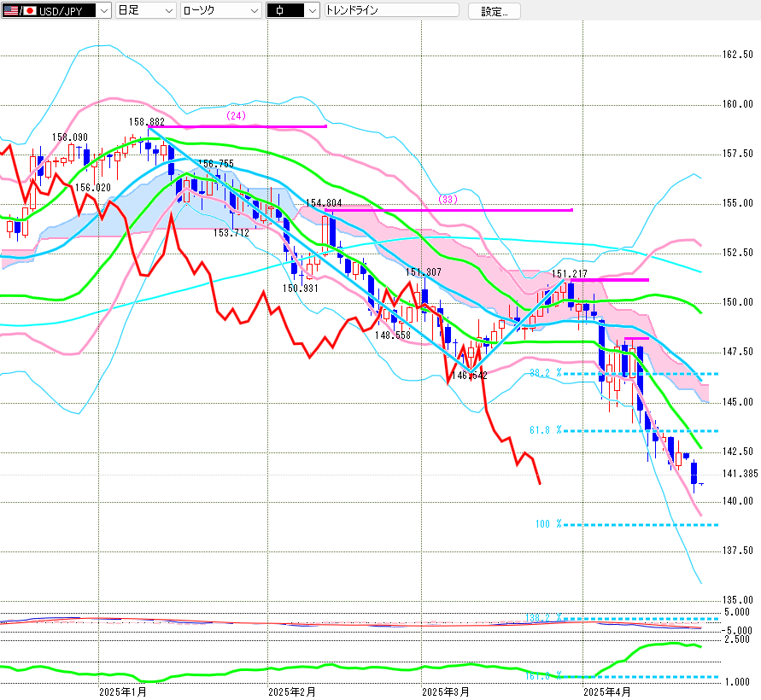The height and width of the screenshot is (700, 761).
Task: Select the 154.804 price label
Action: tap(324, 203)
